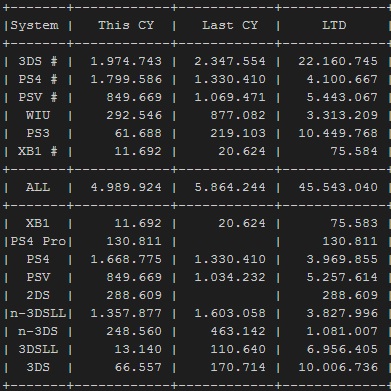Screen dimensions: 391x391
Task: Click WIU Last CY value 877.082
Action: click(238, 115)
